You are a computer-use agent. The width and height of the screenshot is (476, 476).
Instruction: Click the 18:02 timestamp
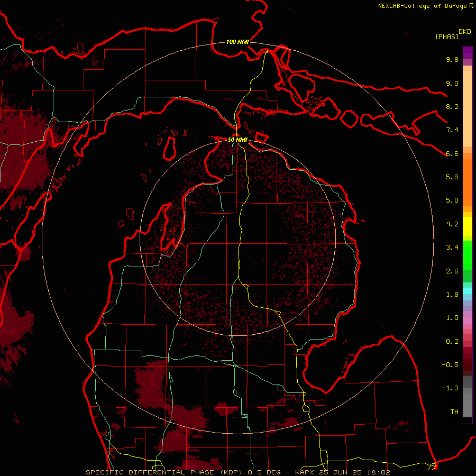click(x=379, y=472)
